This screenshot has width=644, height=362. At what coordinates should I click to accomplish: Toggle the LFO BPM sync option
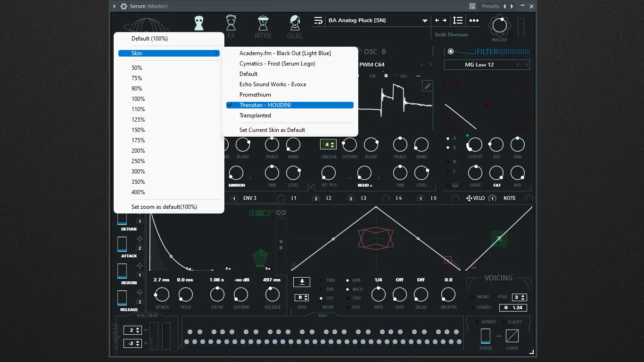tap(347, 280)
